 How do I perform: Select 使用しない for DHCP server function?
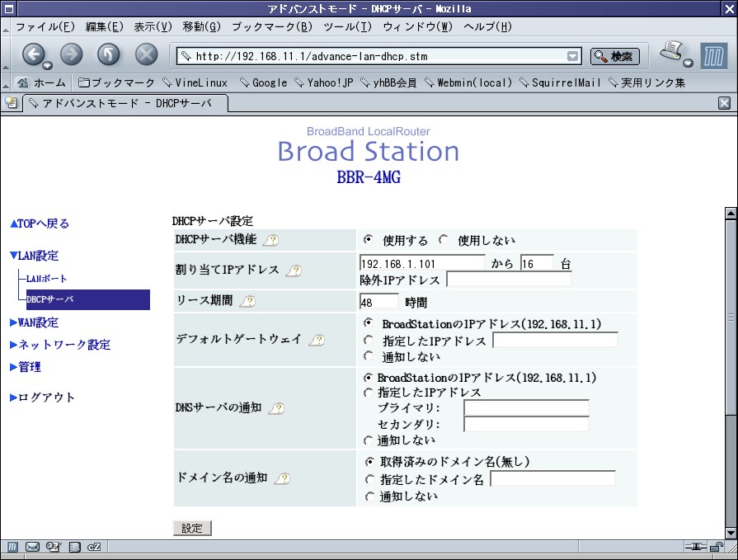click(x=443, y=239)
